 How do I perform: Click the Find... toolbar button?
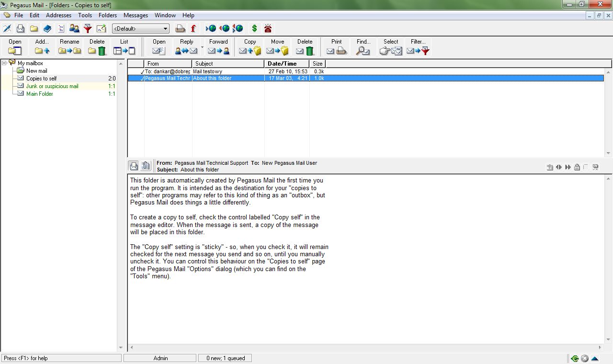(x=363, y=47)
